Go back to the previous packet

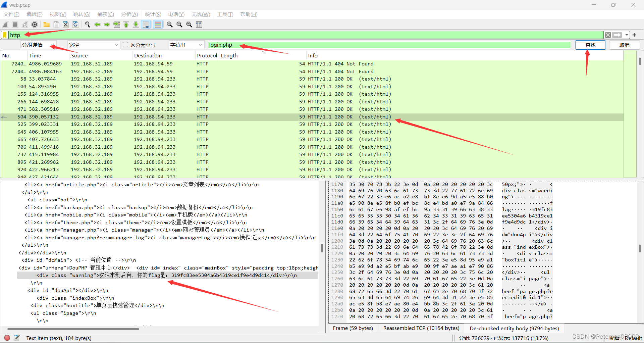(97, 24)
